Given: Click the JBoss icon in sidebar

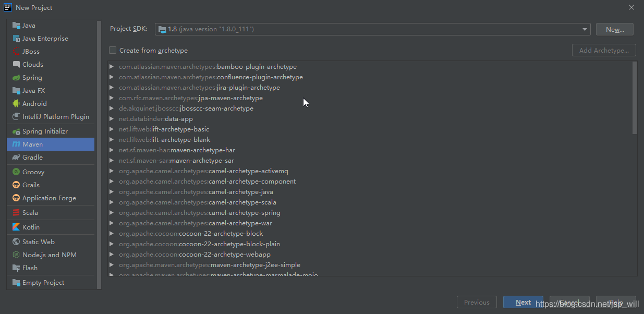Looking at the screenshot, I should pyautogui.click(x=16, y=51).
